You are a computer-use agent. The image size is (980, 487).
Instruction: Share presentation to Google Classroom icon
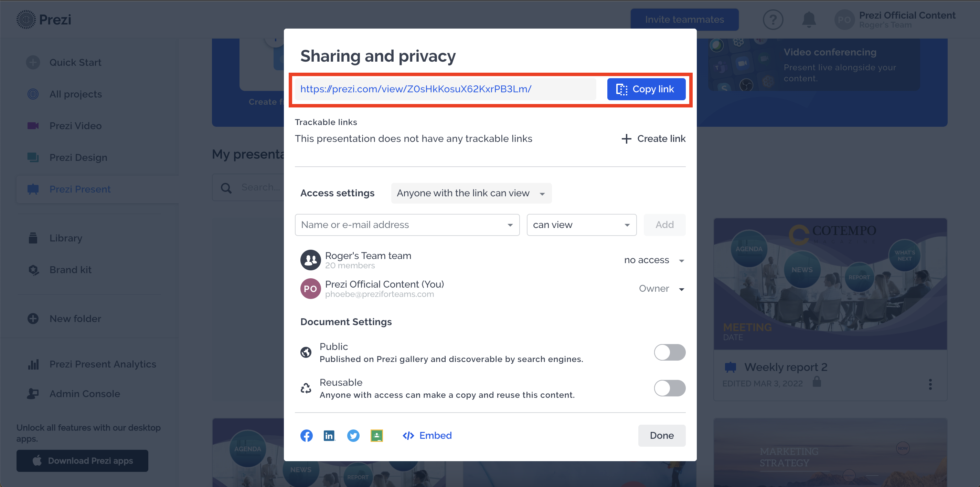point(376,435)
